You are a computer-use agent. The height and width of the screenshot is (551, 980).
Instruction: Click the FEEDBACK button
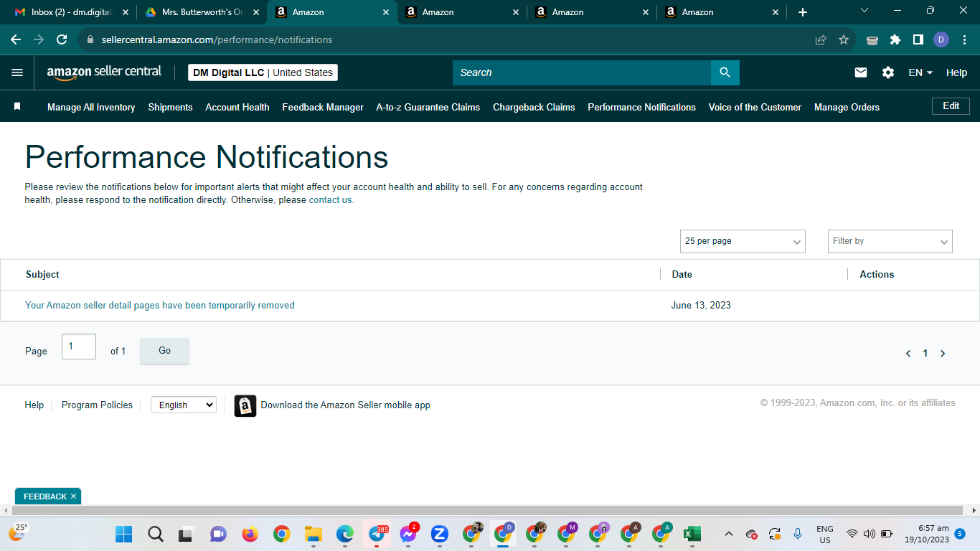44,496
